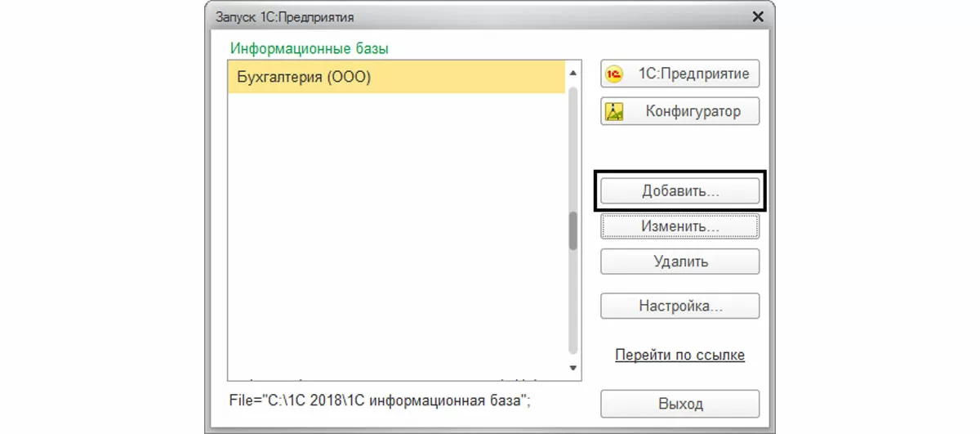
Task: Select the Бухгалтерия (ООО) database row
Action: point(396,78)
